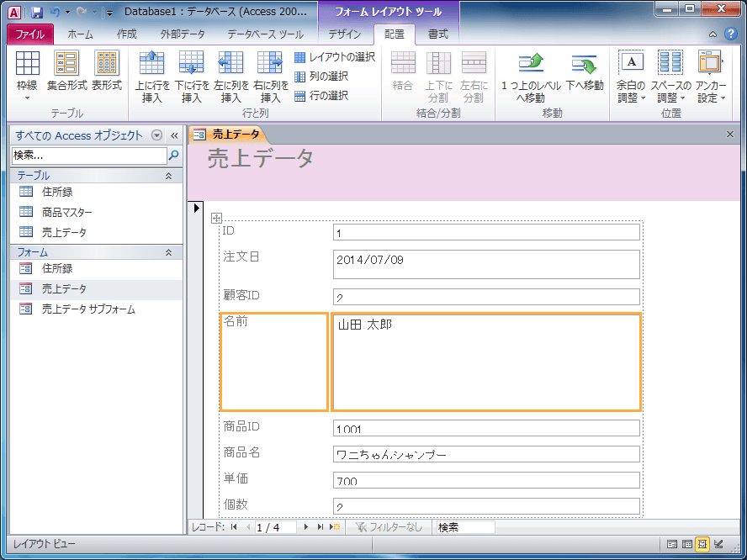
Task: Select the 名前 label cell
Action: (x=274, y=362)
